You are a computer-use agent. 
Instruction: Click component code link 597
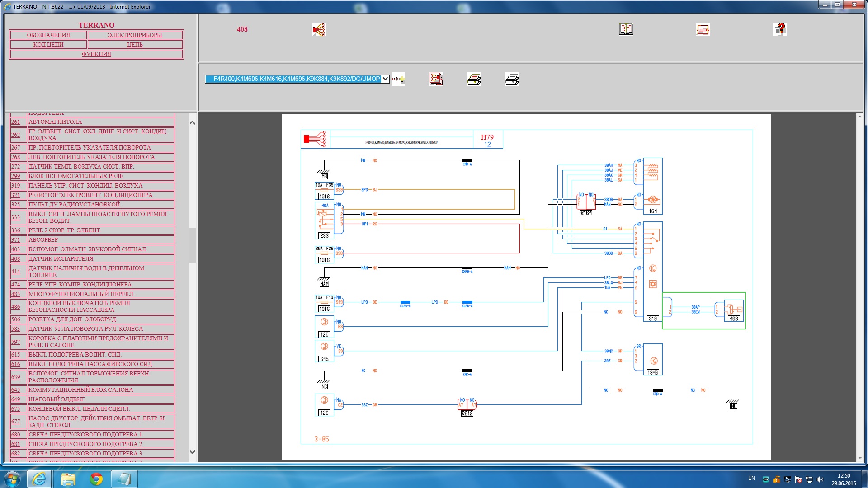(x=16, y=342)
